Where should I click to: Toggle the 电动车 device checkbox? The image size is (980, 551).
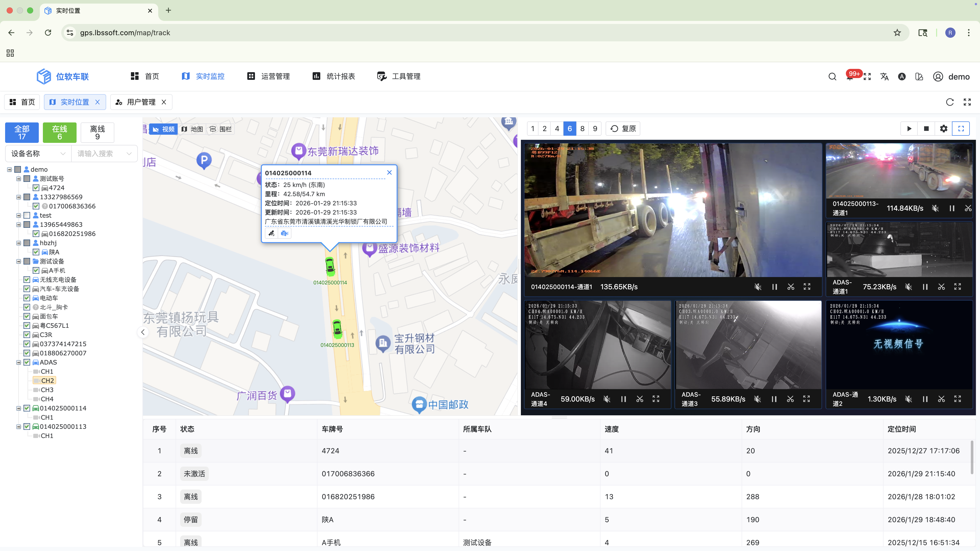27,298
